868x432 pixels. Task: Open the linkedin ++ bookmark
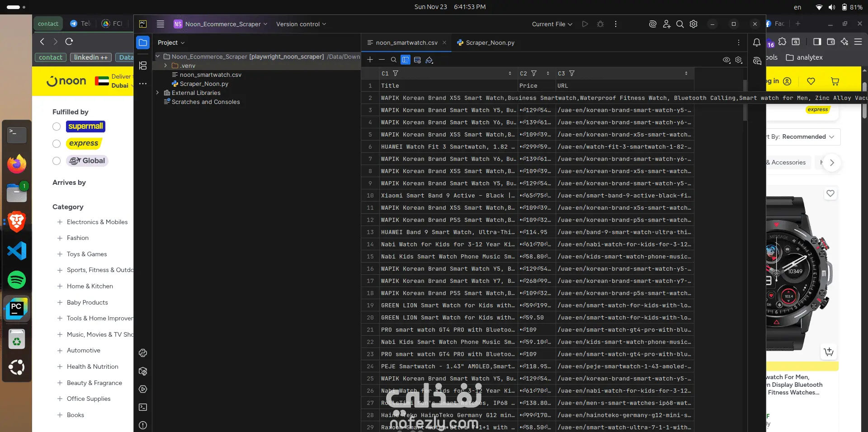point(91,57)
